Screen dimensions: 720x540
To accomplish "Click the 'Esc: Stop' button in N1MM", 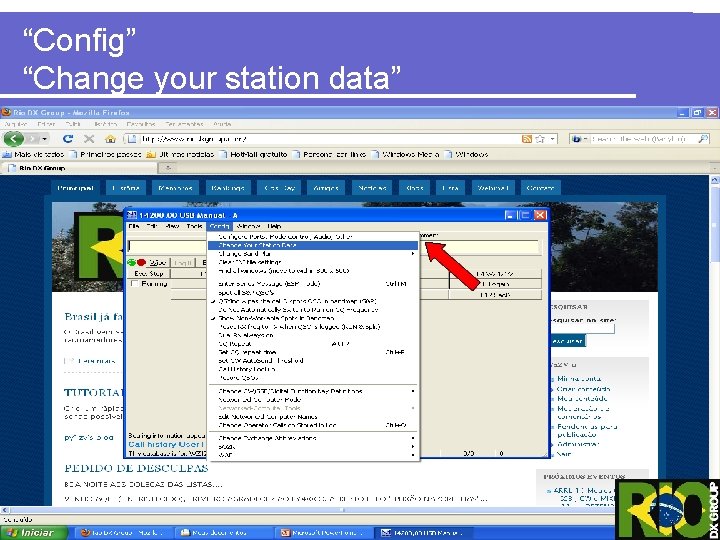I will pyautogui.click(x=149, y=273).
